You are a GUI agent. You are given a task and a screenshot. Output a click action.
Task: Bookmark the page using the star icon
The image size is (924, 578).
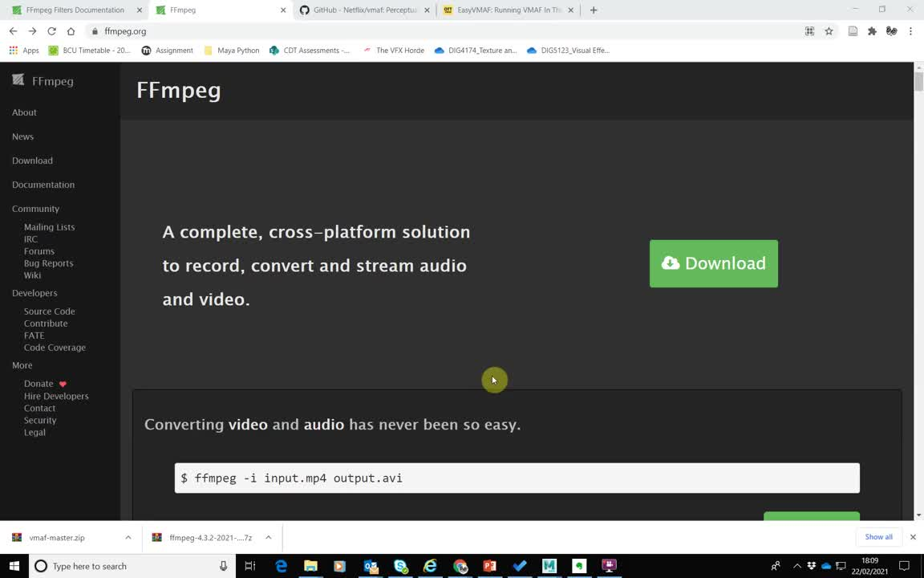click(830, 31)
